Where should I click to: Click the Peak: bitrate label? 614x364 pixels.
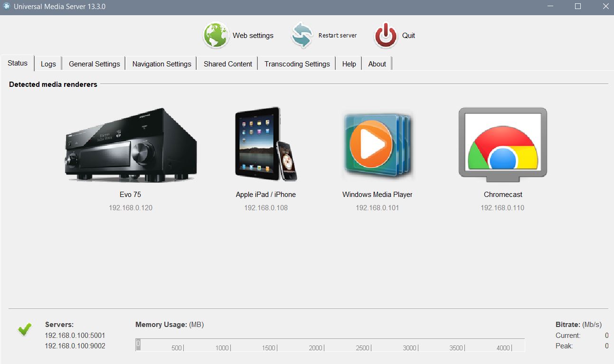coord(564,346)
